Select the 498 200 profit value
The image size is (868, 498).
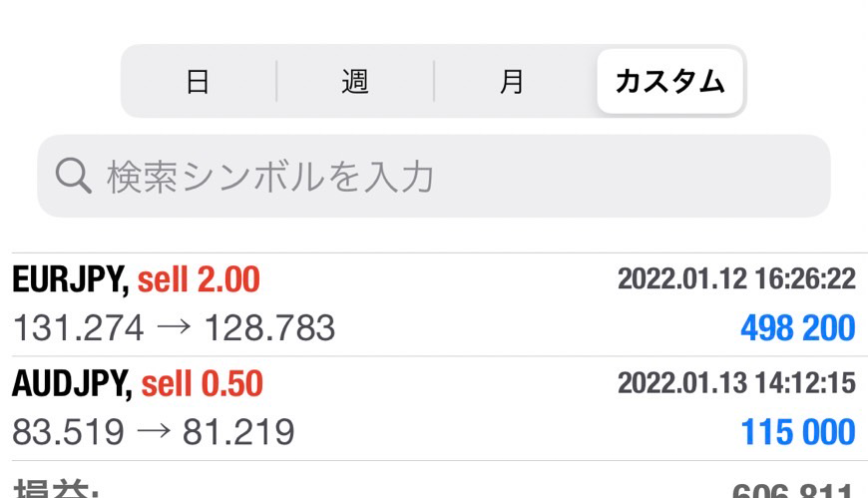pyautogui.click(x=797, y=327)
